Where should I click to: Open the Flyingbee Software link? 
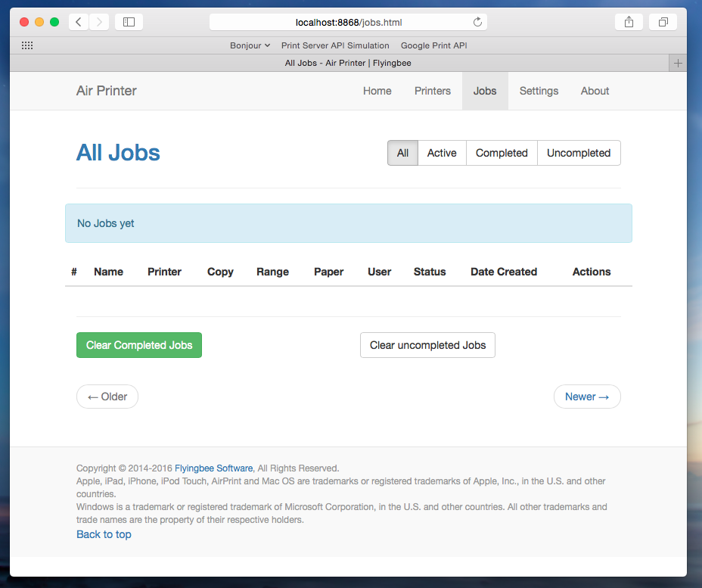coord(213,468)
